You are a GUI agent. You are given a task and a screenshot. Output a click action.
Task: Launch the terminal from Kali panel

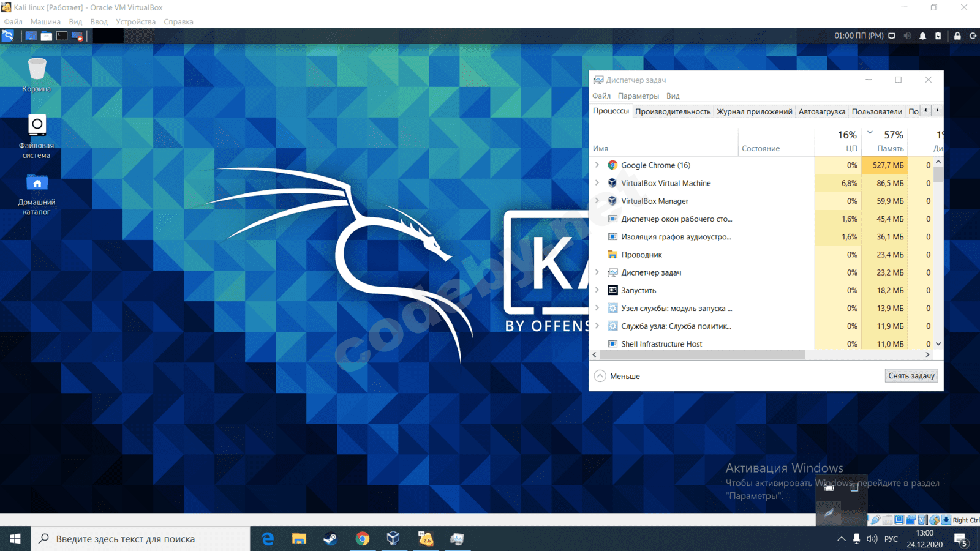click(62, 36)
